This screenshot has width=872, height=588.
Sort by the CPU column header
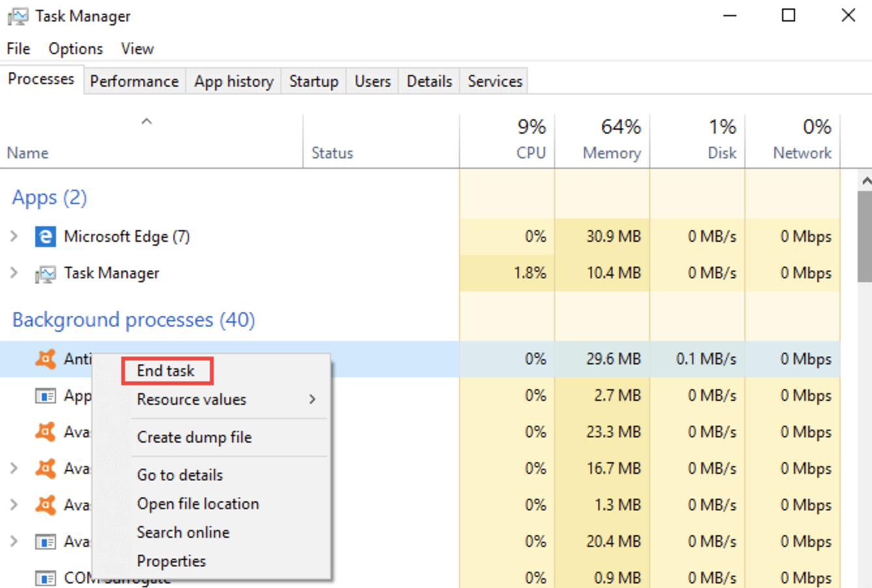pos(530,153)
